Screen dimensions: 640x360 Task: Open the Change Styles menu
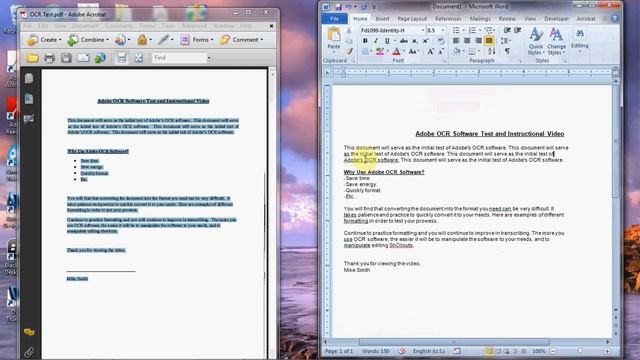(x=556, y=41)
